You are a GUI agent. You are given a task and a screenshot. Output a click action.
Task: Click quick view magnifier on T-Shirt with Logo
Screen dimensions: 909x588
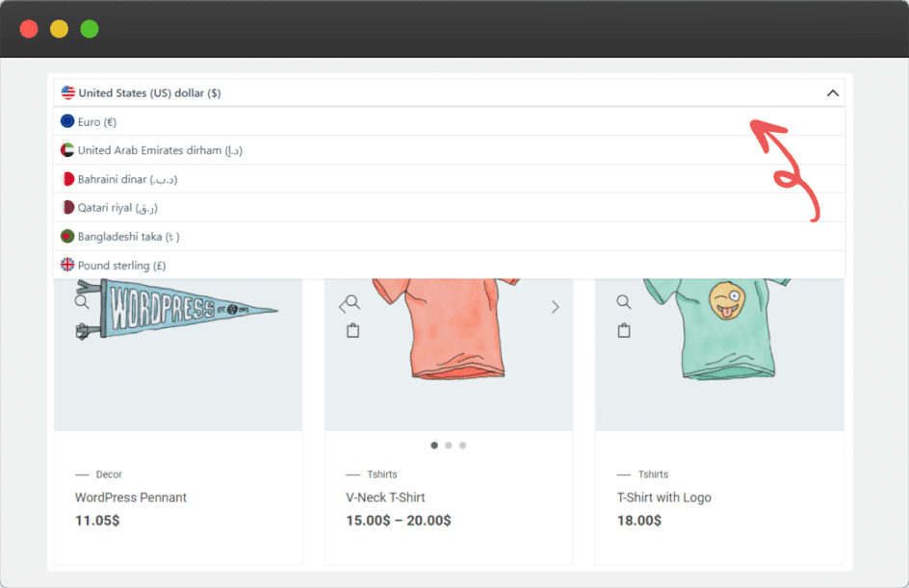(x=624, y=302)
